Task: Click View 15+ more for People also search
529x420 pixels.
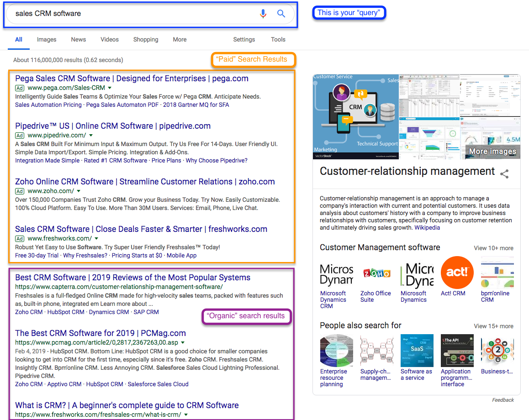Action: click(x=493, y=326)
